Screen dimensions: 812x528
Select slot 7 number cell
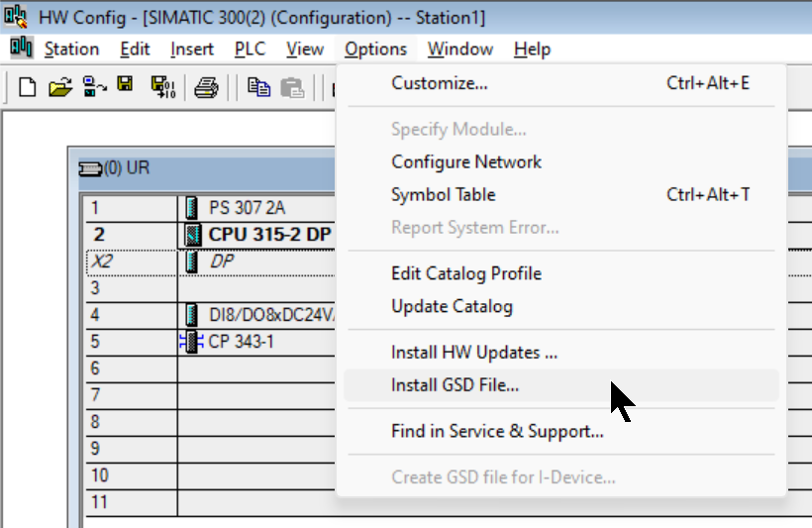[131, 395]
